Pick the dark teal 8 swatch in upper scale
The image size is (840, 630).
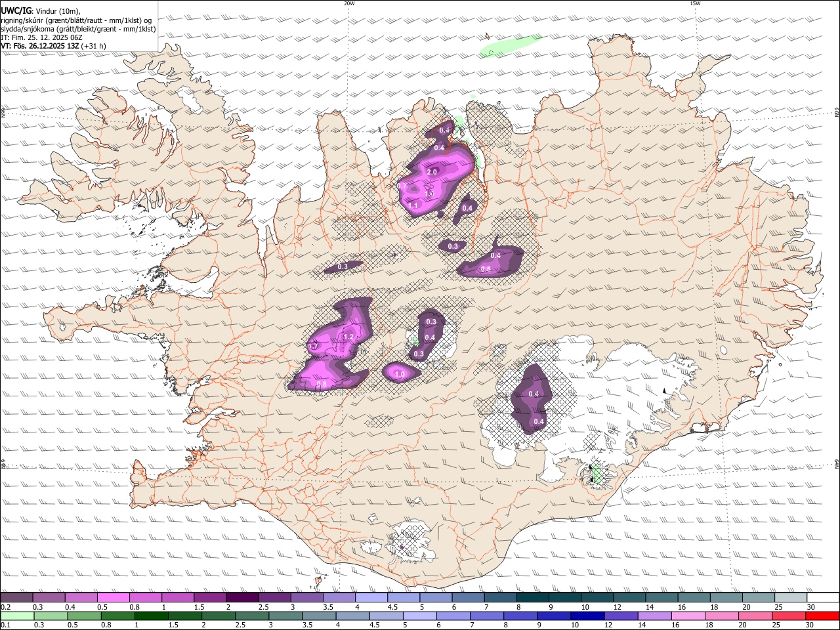point(533,597)
